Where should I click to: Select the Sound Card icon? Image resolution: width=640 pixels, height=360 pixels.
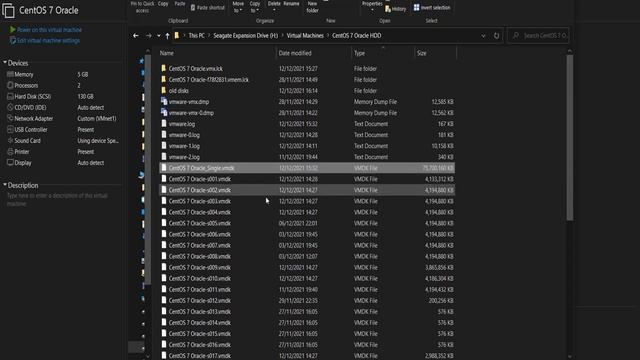pos(10,140)
